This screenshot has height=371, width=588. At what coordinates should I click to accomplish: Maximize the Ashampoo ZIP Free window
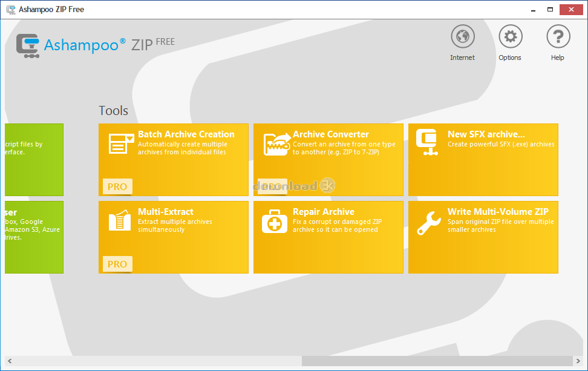550,10
